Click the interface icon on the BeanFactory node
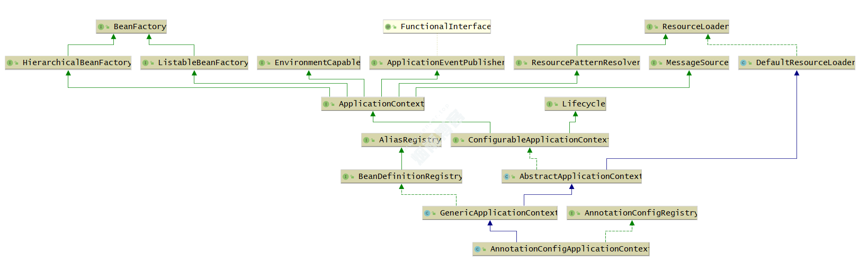868x270 pixels. click(x=101, y=26)
